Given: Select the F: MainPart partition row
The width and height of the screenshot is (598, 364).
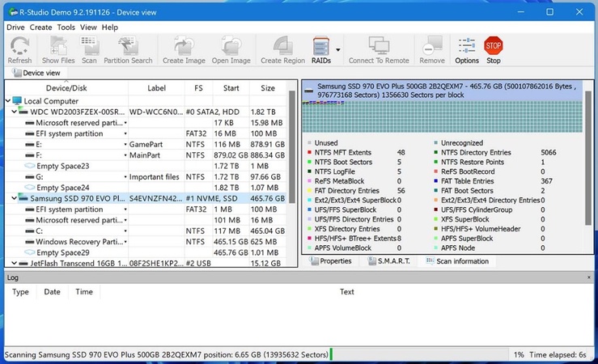Looking at the screenshot, I should pyautogui.click(x=146, y=155).
